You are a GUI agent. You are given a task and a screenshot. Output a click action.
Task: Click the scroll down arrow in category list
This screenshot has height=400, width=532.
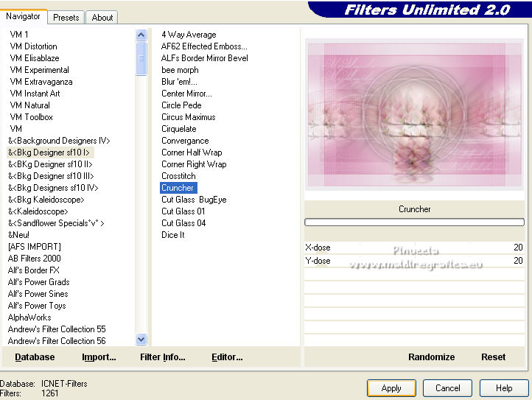(x=141, y=339)
